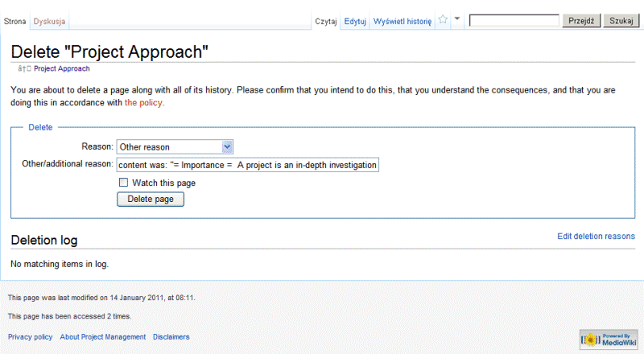Focus the search text box
This screenshot has width=644, height=354.
click(x=514, y=20)
